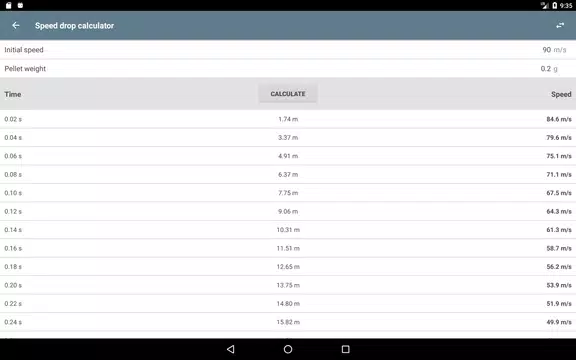Select the 11.51 m distance cell
576x360 pixels.
288,248
